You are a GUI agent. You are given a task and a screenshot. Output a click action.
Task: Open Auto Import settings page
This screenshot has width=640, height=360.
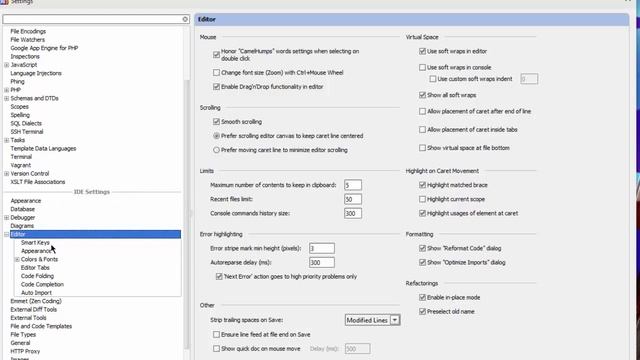coord(36,293)
